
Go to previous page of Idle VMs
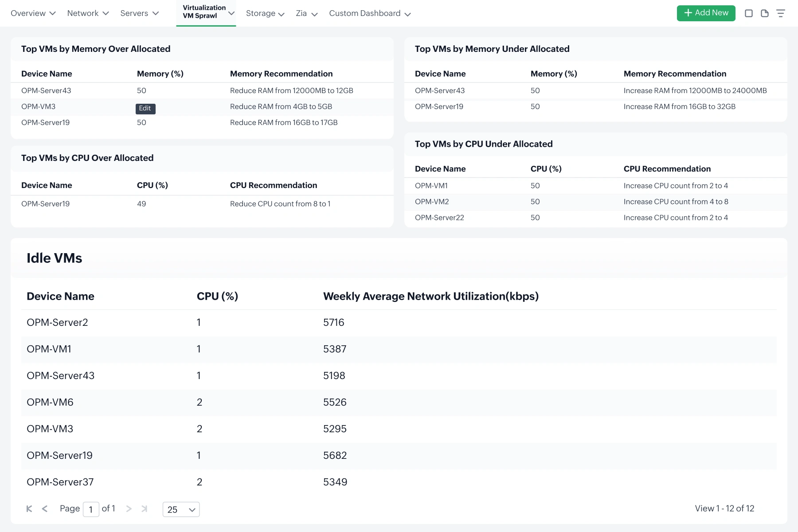(x=45, y=509)
